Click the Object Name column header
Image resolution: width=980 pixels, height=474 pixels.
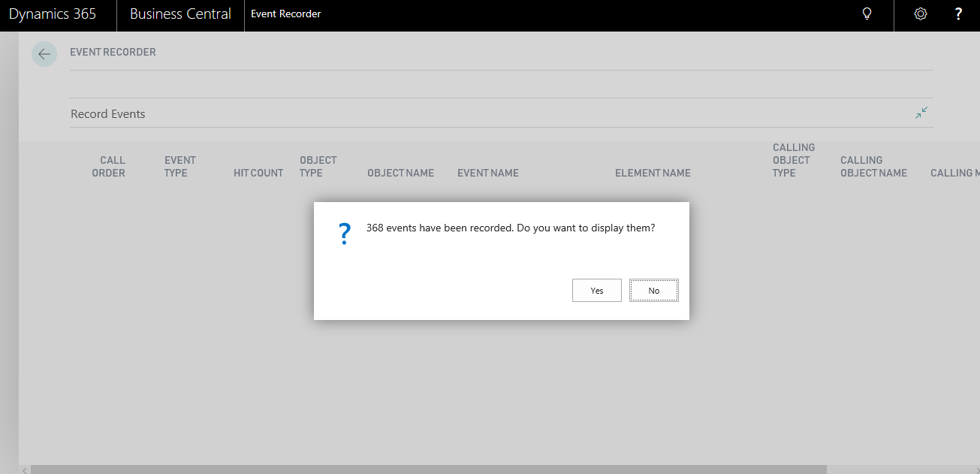[x=400, y=173]
